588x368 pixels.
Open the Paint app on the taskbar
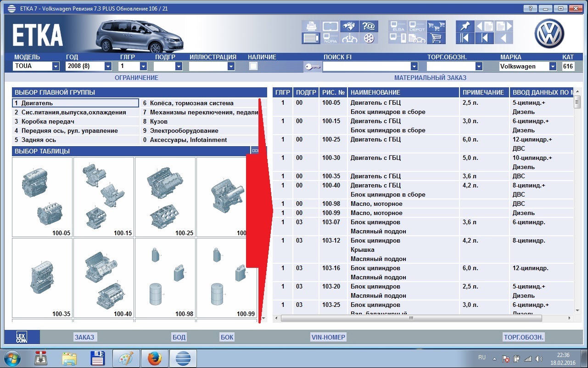coord(126,358)
